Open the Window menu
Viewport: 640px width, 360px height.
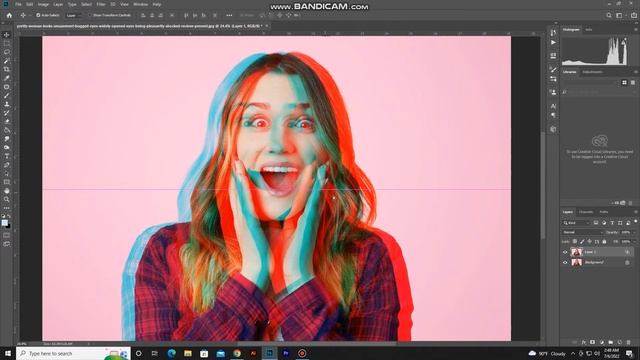pyautogui.click(x=140, y=4)
